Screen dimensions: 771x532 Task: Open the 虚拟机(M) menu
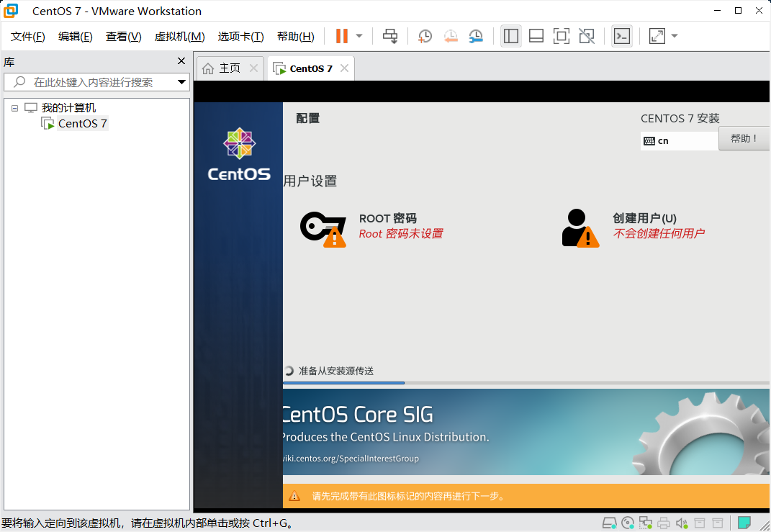point(179,37)
